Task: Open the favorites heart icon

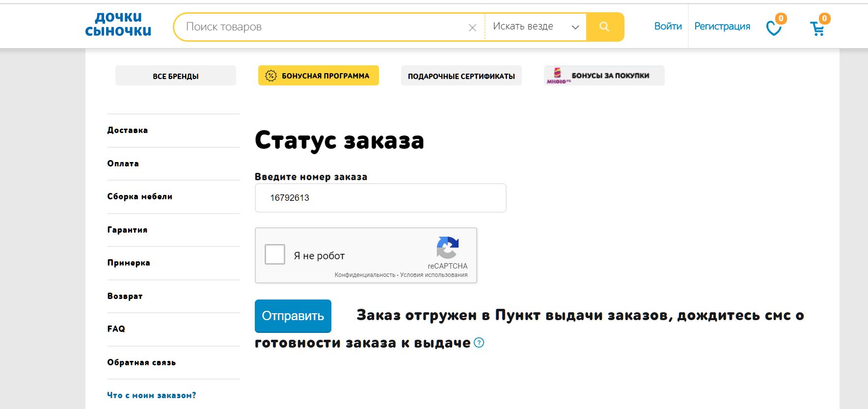Action: tap(774, 28)
